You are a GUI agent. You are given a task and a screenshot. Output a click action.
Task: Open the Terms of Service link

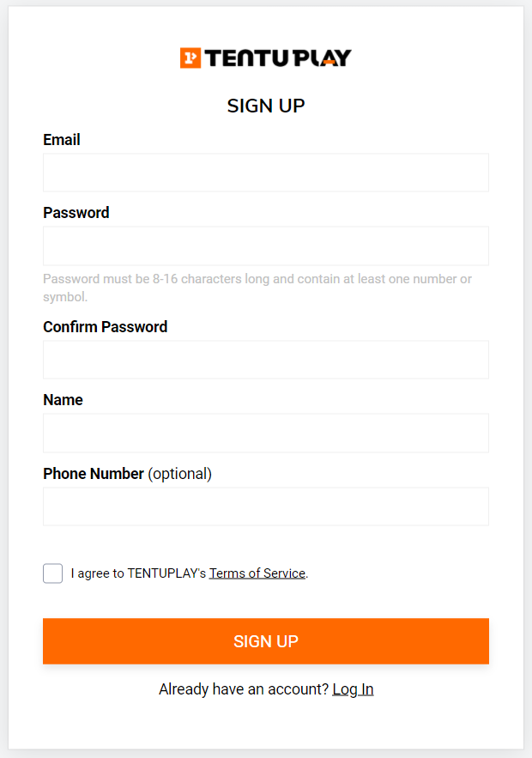[x=257, y=573]
